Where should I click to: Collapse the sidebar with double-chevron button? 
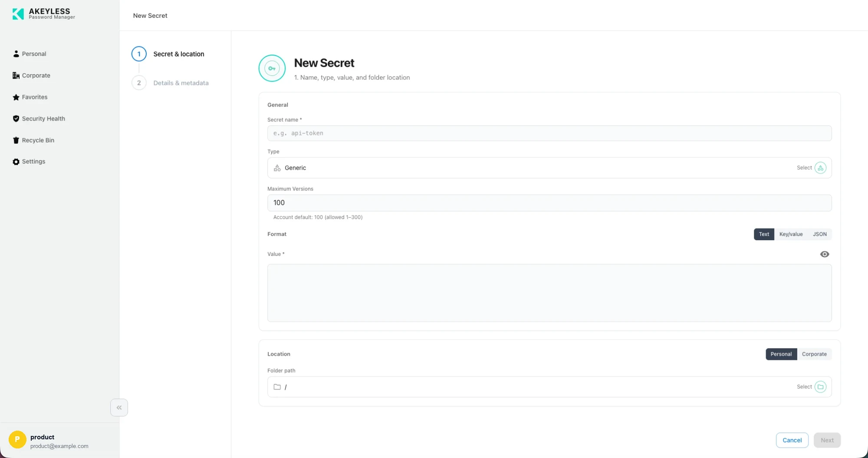tap(119, 407)
